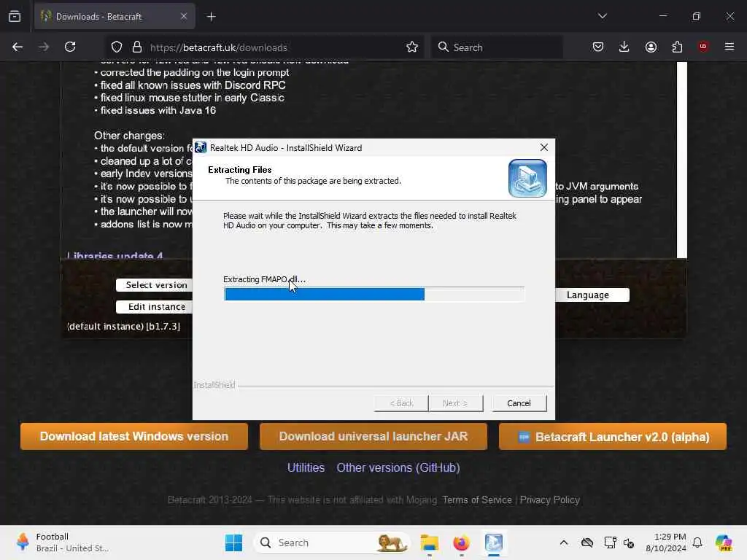Open the Windows Start menu
Screen dimensions: 747x560
233,542
